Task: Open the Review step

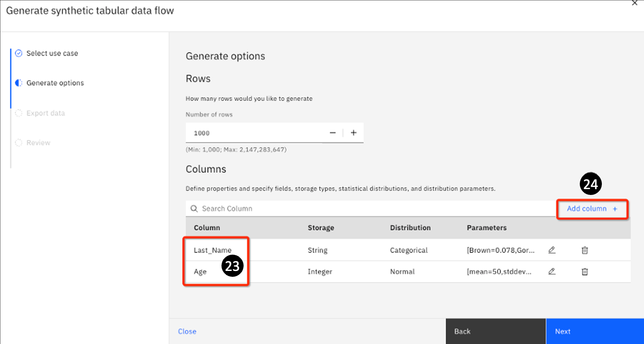Action: tap(38, 143)
